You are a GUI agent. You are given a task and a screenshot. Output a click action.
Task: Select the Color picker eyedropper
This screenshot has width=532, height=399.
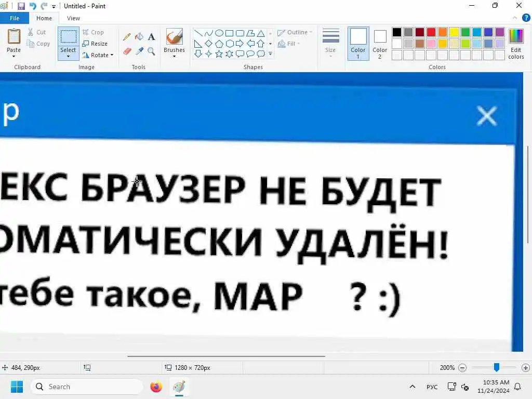(x=139, y=51)
